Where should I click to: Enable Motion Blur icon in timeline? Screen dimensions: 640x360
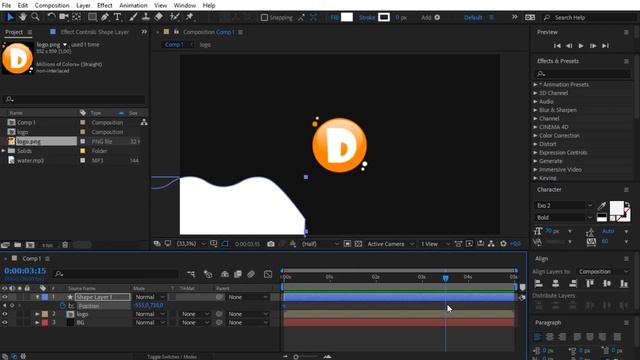(x=251, y=274)
